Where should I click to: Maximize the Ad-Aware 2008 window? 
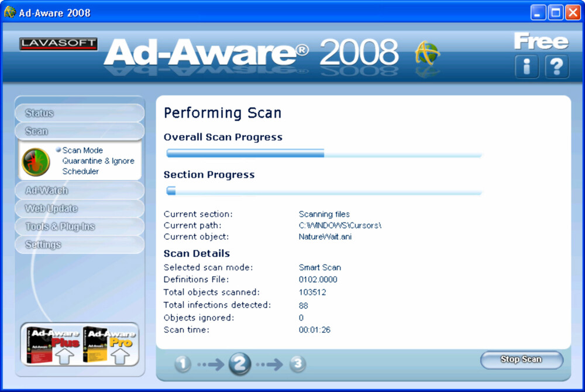coord(555,13)
